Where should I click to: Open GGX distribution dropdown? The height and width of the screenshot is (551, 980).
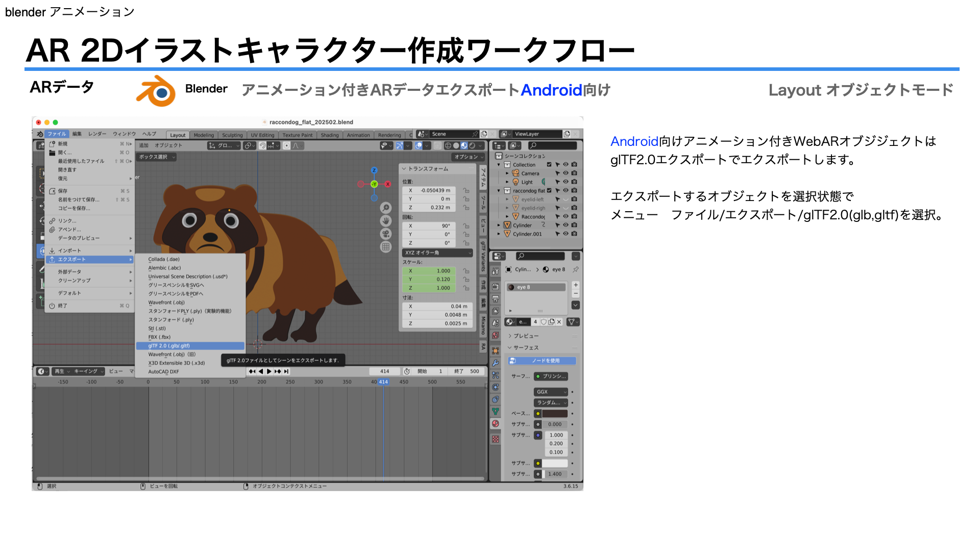(551, 392)
